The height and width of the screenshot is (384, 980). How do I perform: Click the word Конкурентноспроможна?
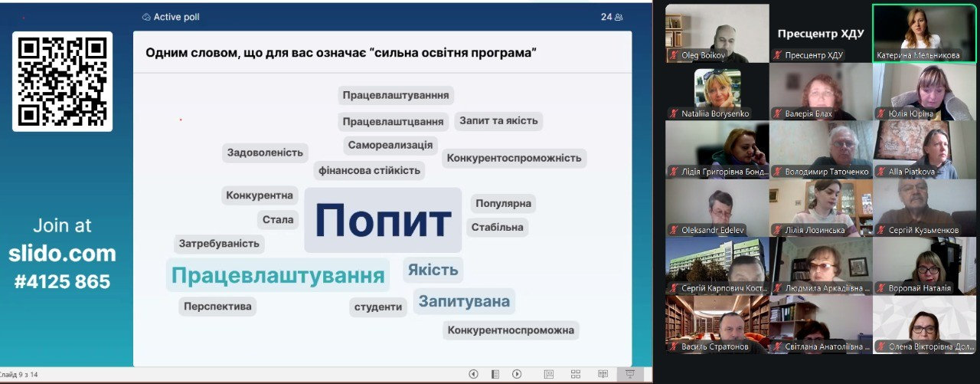[x=511, y=330]
